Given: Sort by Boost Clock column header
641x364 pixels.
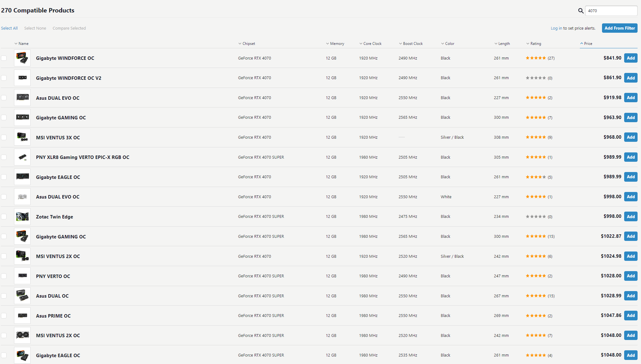Looking at the screenshot, I should 412,44.
